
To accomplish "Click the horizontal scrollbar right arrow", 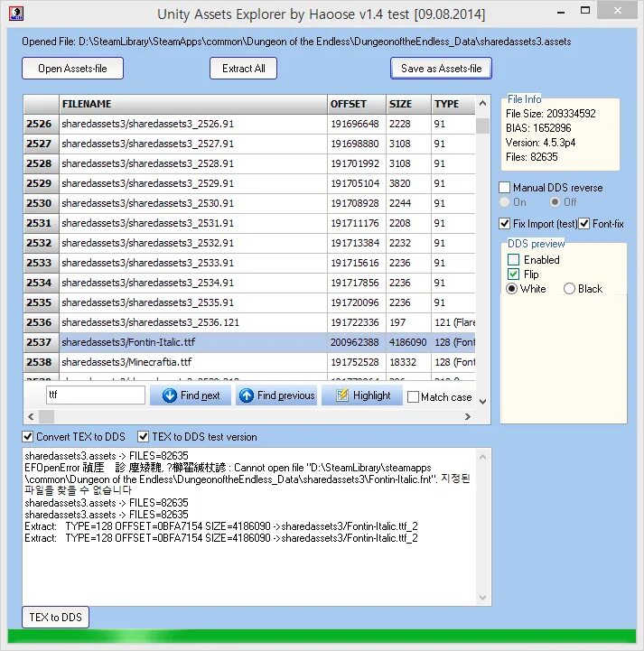I will (468, 416).
